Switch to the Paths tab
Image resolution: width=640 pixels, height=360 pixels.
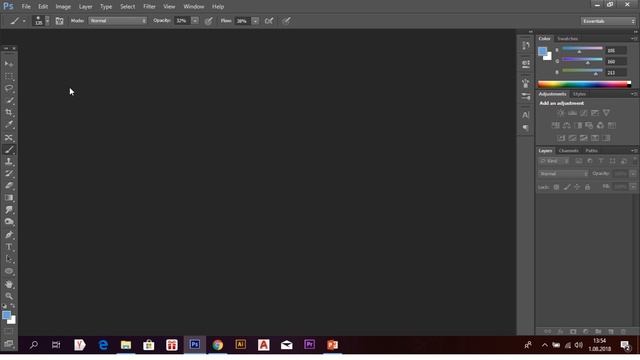coord(591,151)
